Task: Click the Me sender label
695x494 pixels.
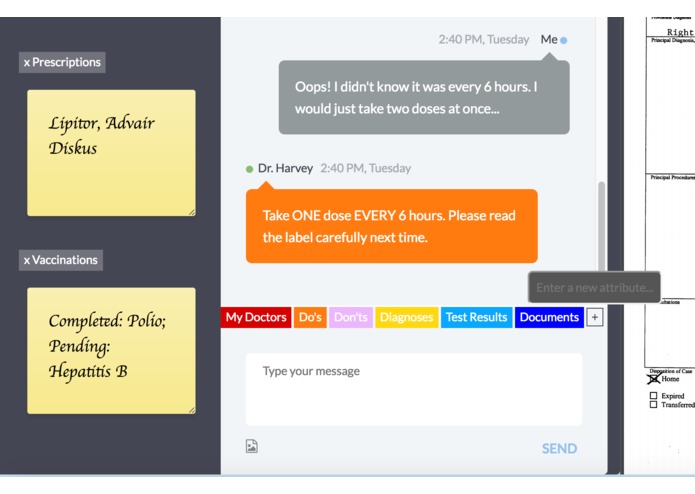Action: click(x=549, y=39)
